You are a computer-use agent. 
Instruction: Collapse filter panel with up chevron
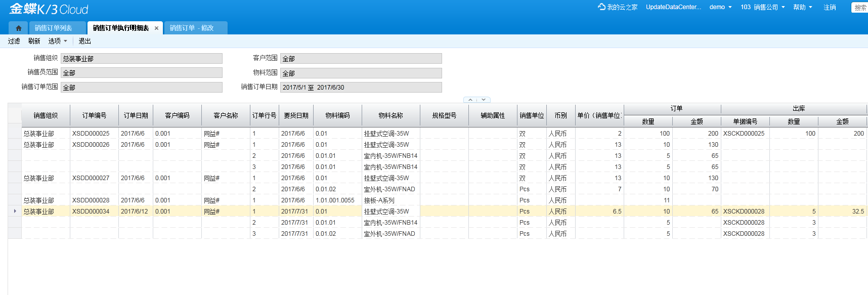[x=470, y=100]
